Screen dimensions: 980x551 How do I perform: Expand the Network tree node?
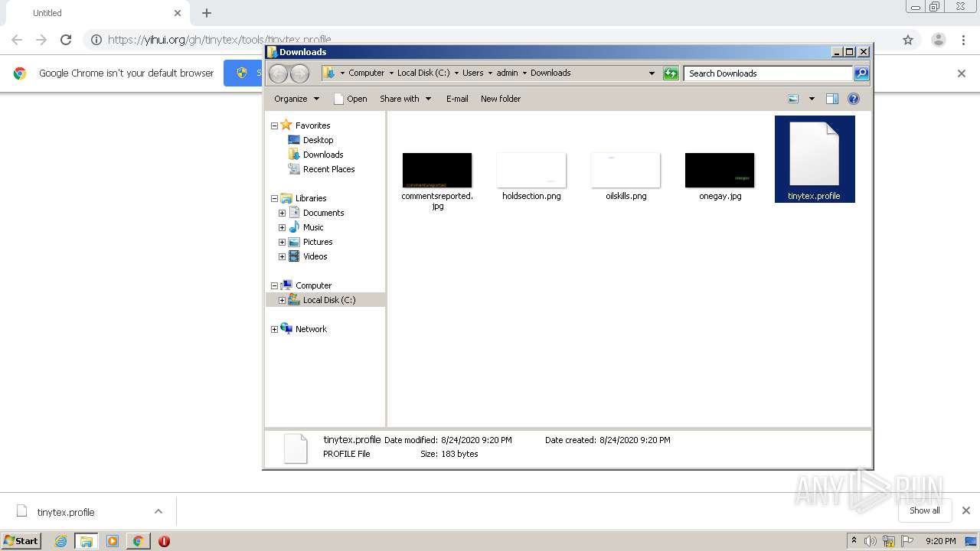tap(274, 329)
